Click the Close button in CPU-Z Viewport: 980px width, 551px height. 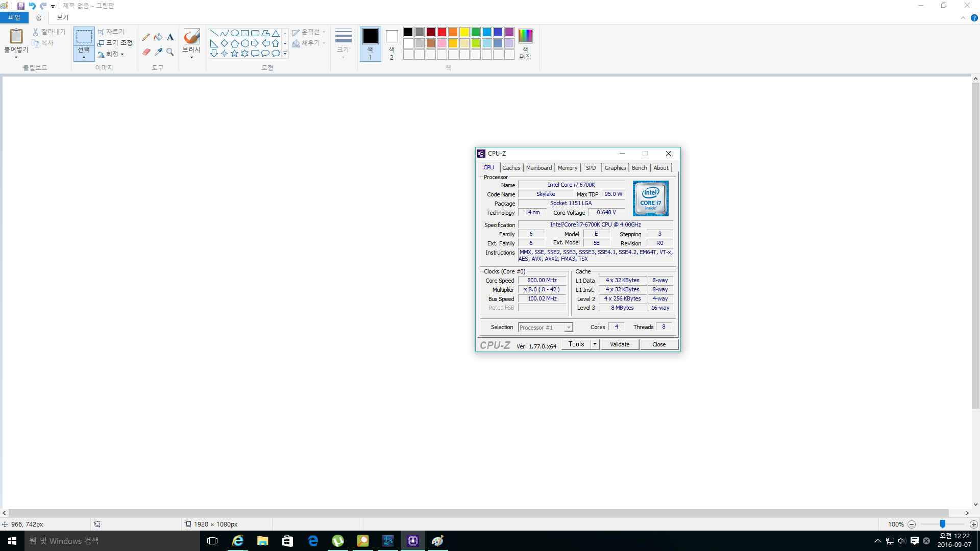click(659, 344)
